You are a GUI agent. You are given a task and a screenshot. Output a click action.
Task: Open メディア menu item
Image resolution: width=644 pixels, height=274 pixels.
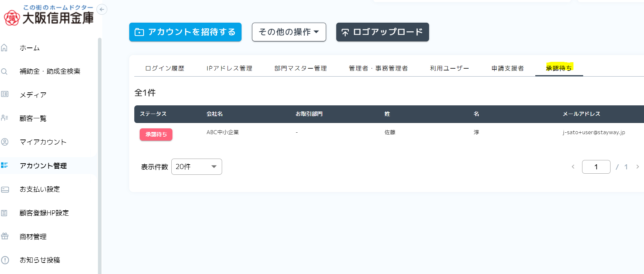pos(33,95)
